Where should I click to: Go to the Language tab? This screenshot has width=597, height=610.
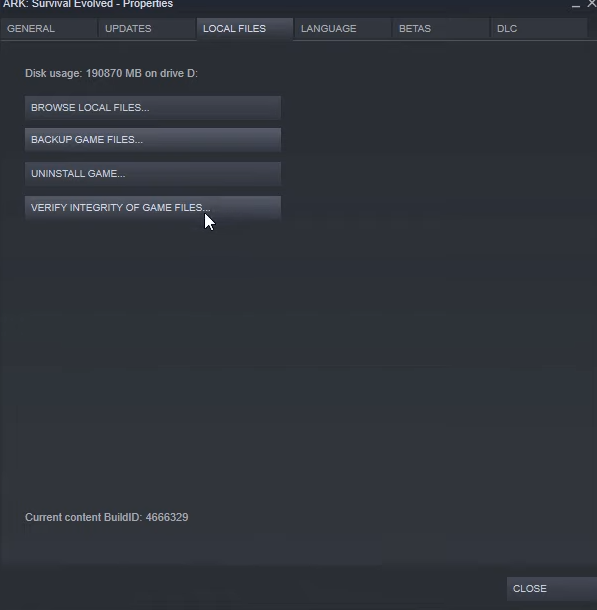click(x=343, y=29)
